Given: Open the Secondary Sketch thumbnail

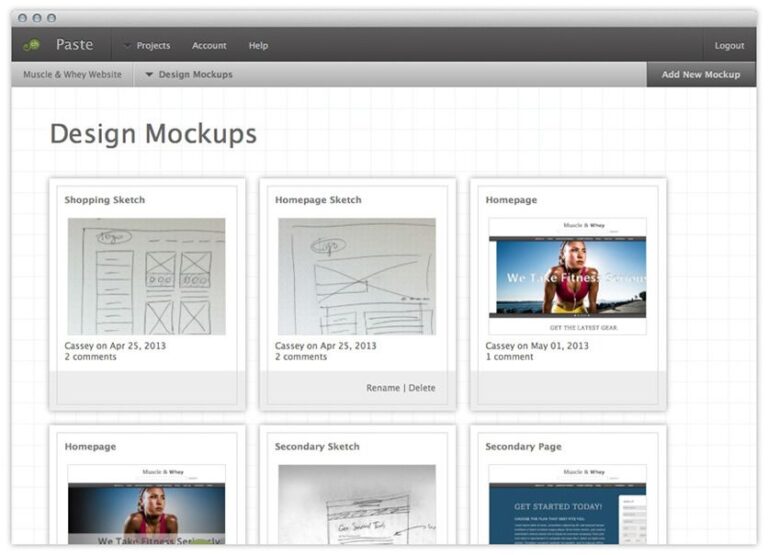Looking at the screenshot, I should [x=357, y=504].
